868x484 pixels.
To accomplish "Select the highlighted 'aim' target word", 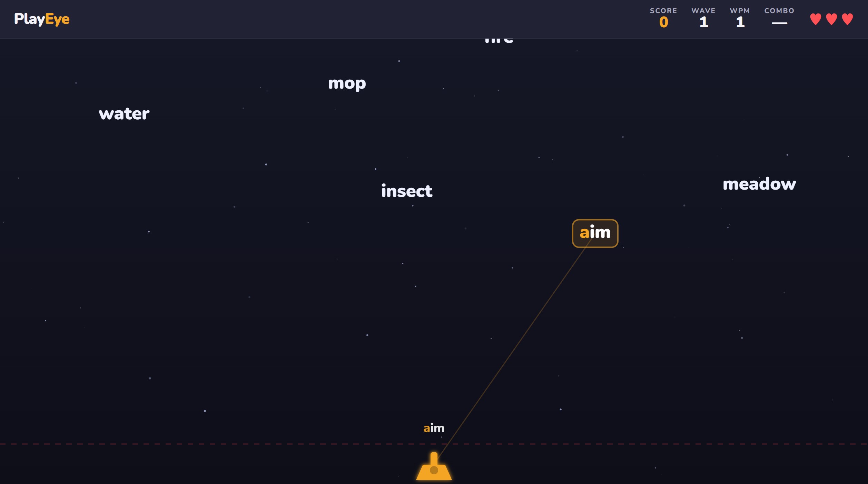I will [x=595, y=233].
